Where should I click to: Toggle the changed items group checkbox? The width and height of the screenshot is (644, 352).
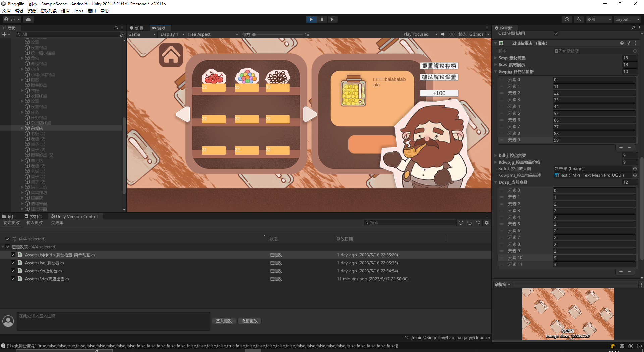[8, 247]
